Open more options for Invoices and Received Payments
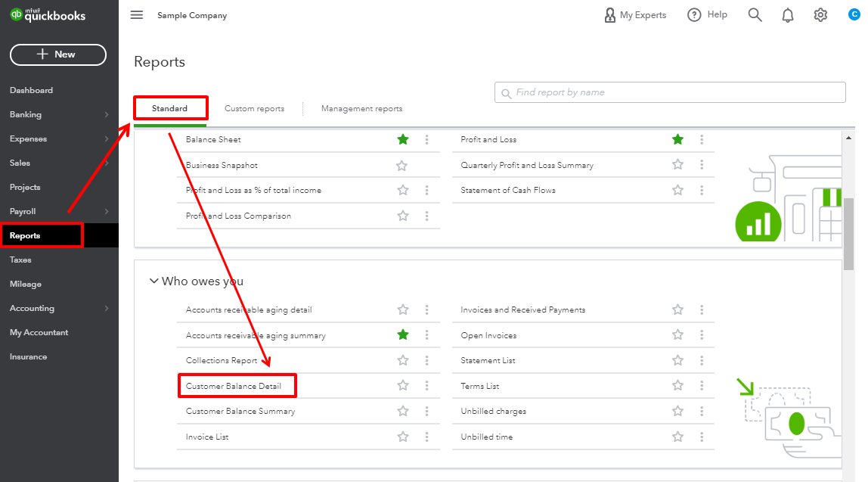The width and height of the screenshot is (868, 482). point(702,309)
